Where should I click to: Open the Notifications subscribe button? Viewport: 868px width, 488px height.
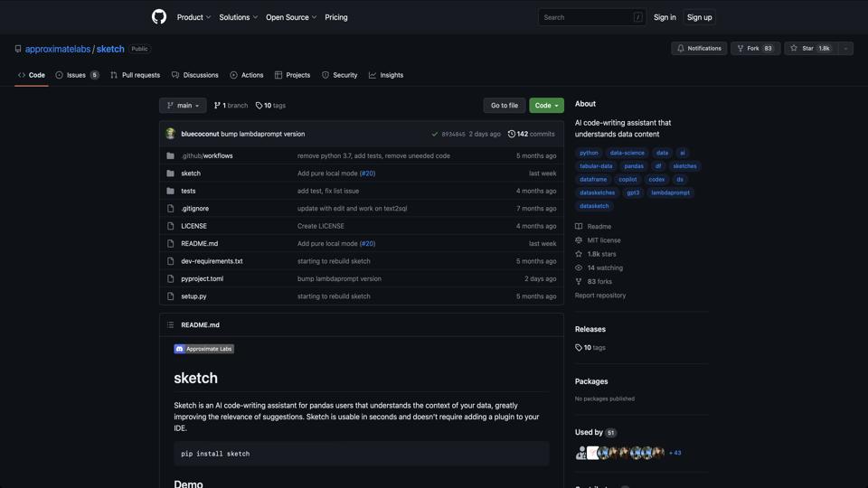[x=699, y=48]
